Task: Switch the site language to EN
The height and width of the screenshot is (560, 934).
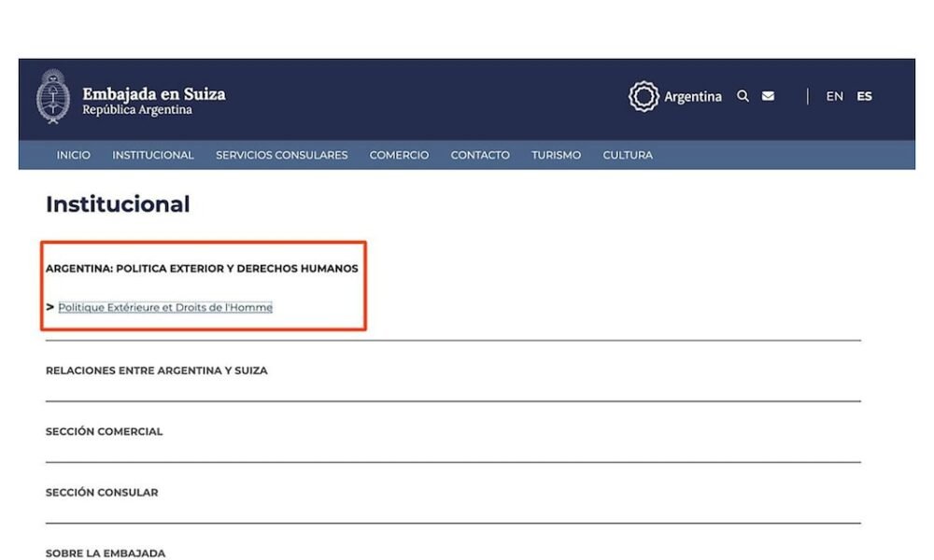Action: click(x=834, y=96)
